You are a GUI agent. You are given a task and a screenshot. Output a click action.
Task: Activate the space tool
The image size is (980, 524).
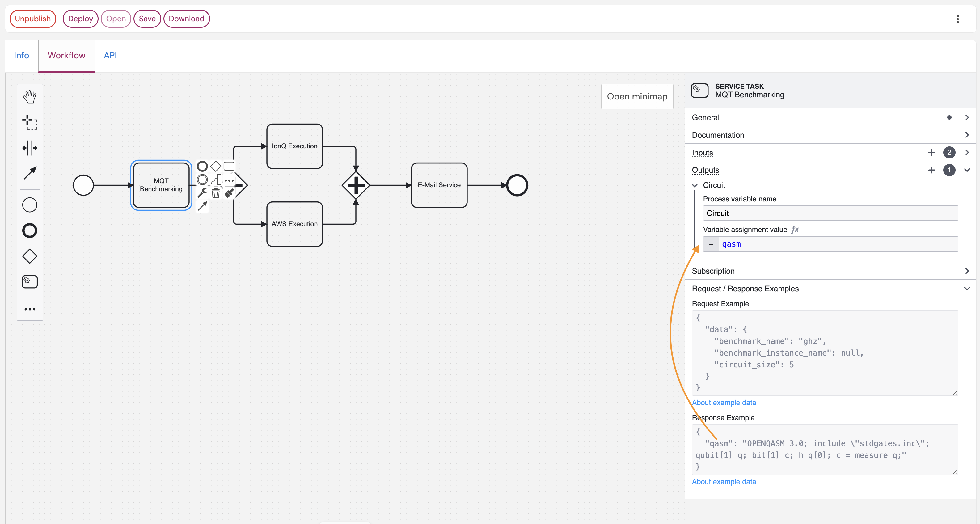(x=30, y=148)
